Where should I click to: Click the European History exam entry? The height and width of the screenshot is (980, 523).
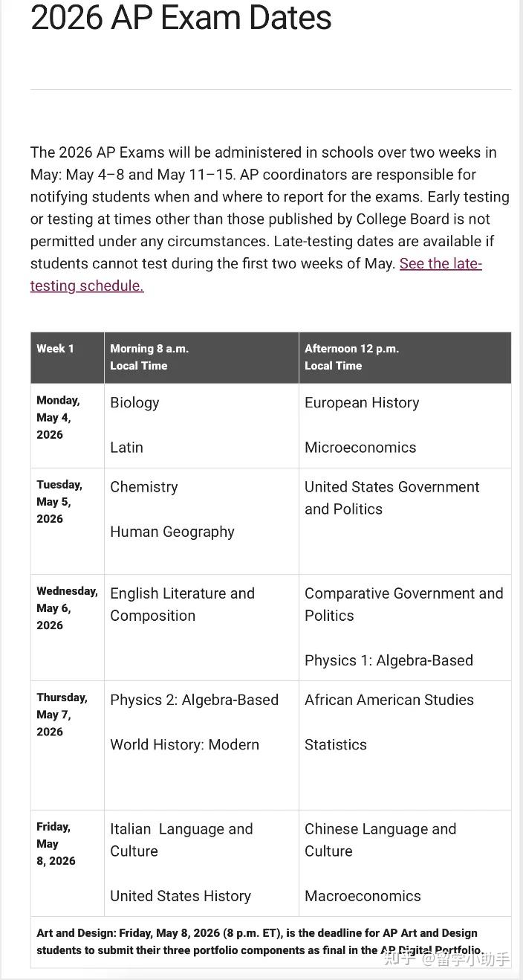[x=362, y=403]
